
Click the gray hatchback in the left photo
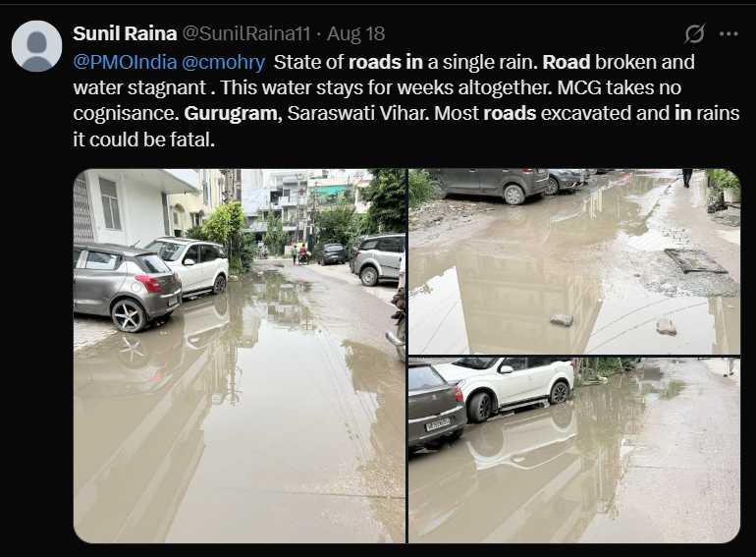[128, 287]
